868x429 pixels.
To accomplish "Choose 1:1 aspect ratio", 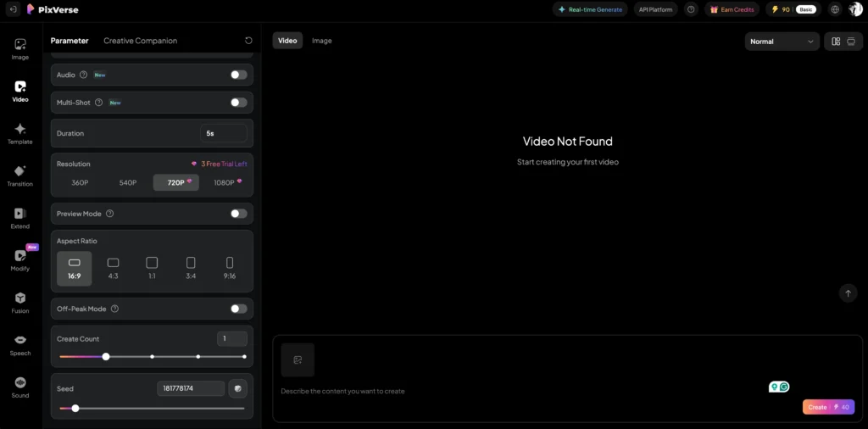I will pyautogui.click(x=152, y=269).
